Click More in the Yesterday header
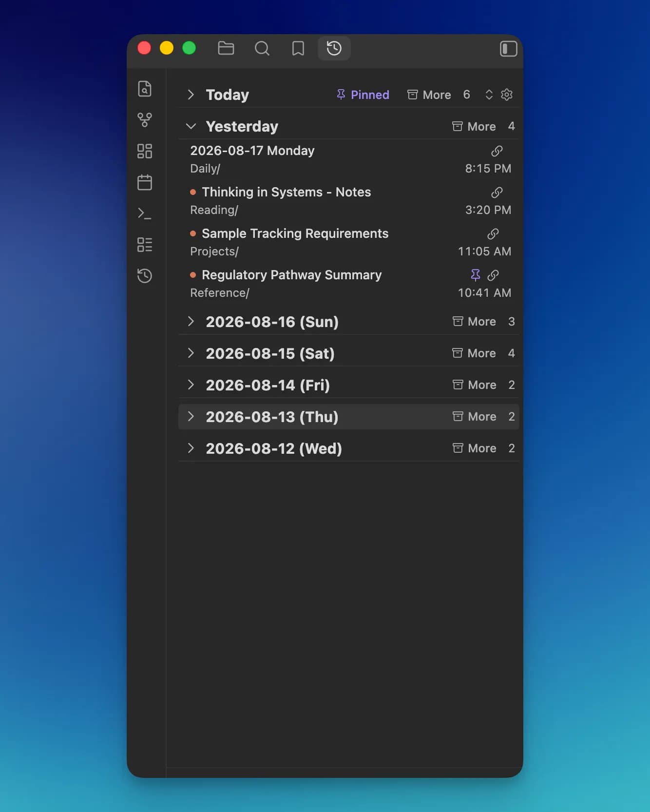The width and height of the screenshot is (650, 812). (x=474, y=126)
